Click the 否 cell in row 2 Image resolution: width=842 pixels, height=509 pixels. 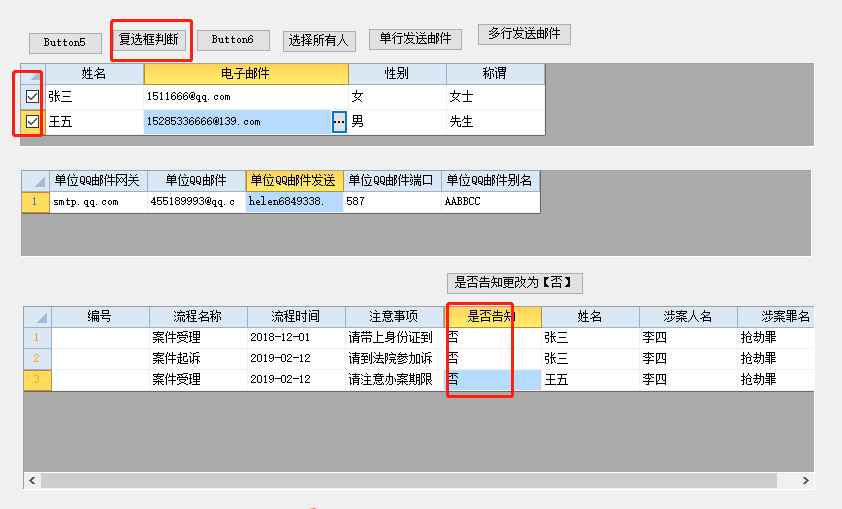click(492, 359)
